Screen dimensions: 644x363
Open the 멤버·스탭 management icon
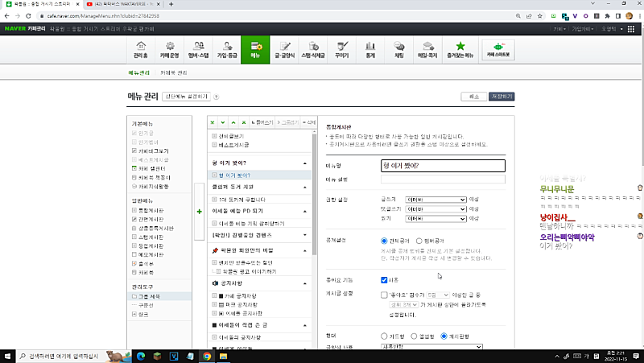coord(197,50)
